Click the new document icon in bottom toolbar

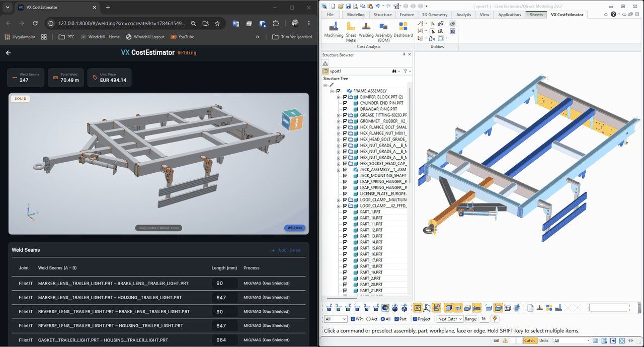(x=530, y=307)
